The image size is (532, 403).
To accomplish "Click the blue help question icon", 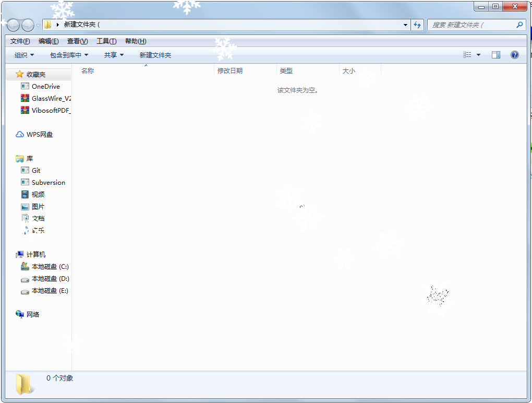I will 515,55.
